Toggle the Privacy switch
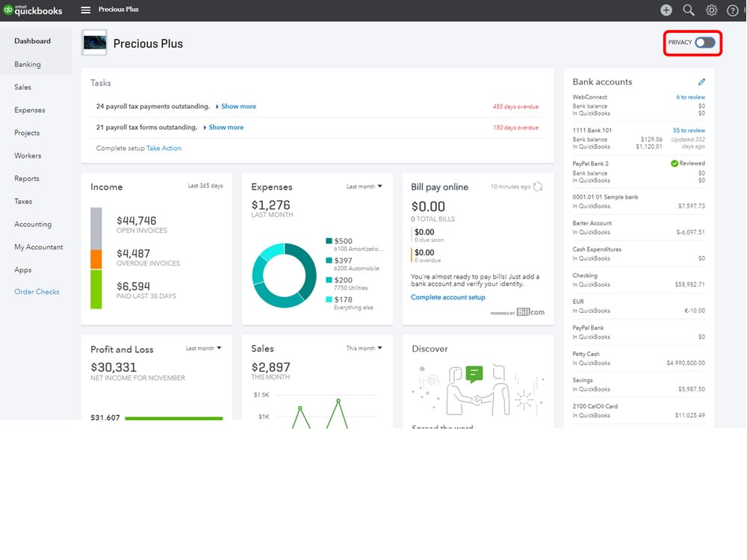747x560 pixels. point(704,43)
